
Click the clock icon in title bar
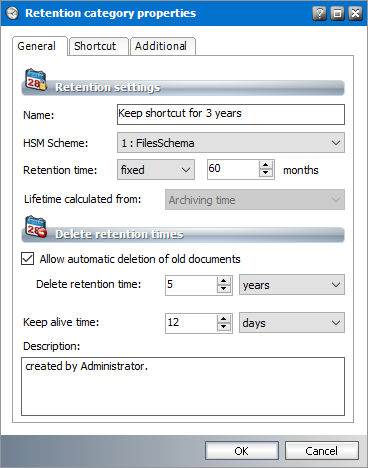tap(13, 13)
